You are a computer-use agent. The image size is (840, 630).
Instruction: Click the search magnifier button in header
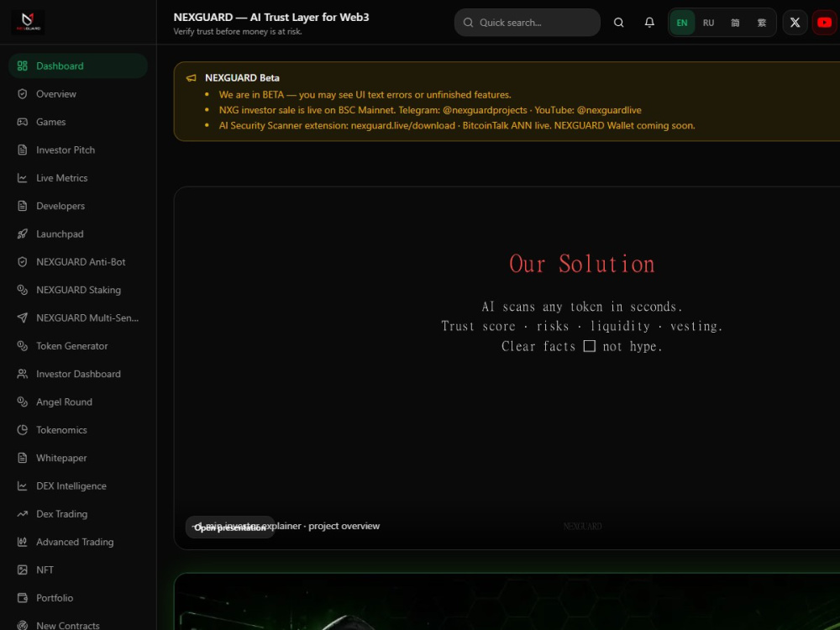[x=618, y=23]
